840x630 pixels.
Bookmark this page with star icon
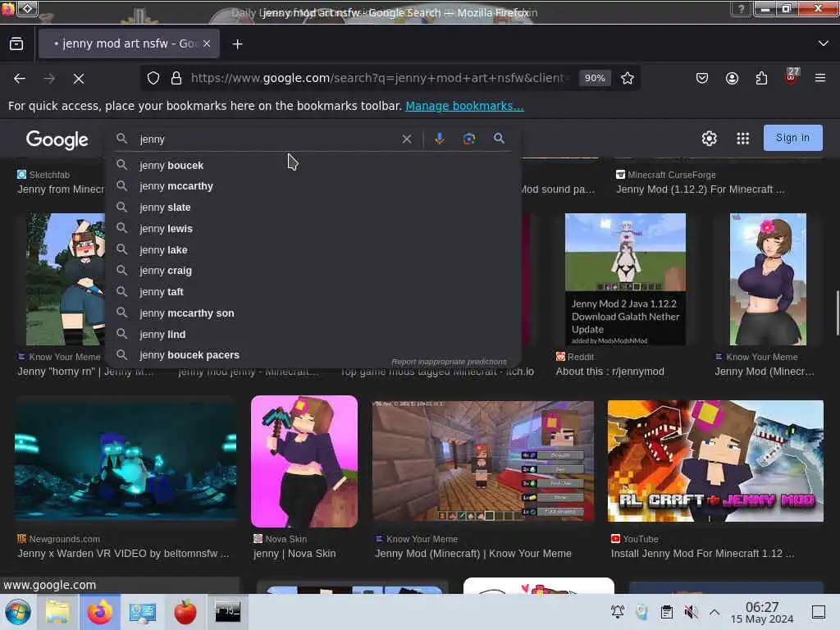click(x=628, y=78)
